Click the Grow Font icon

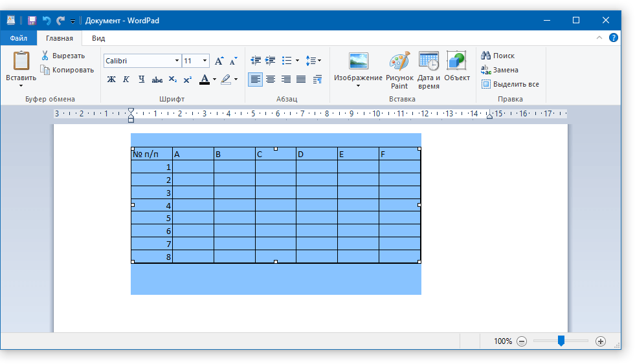[x=219, y=61]
